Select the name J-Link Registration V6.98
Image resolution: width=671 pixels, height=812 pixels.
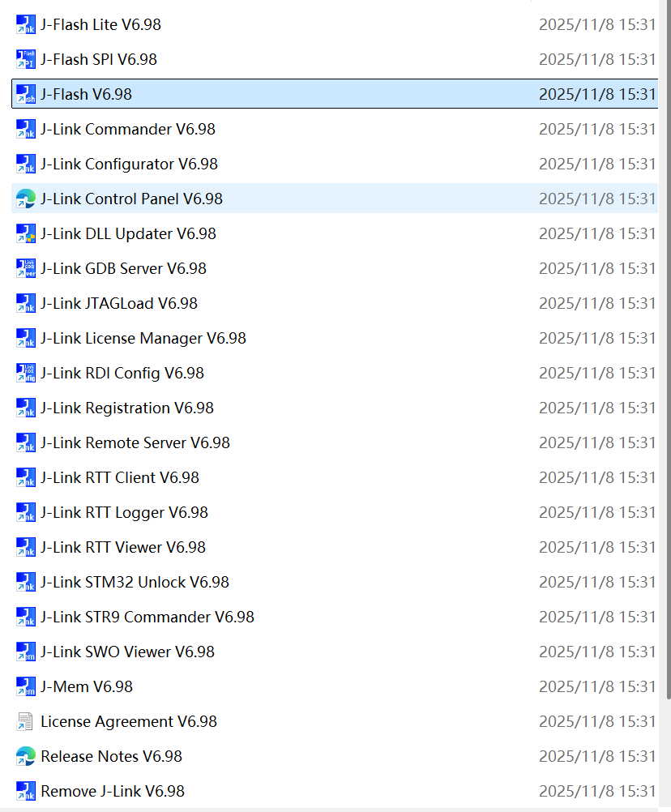coord(127,408)
